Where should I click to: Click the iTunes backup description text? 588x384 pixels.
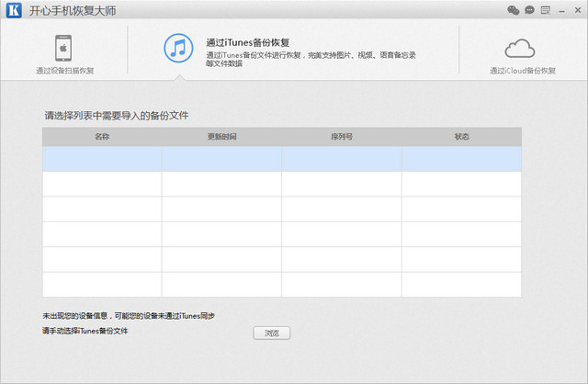coord(311,59)
